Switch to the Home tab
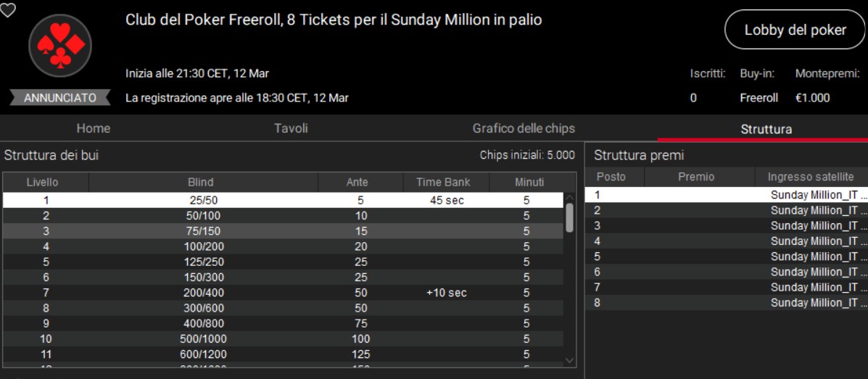This screenshot has height=379, width=868. (x=94, y=128)
